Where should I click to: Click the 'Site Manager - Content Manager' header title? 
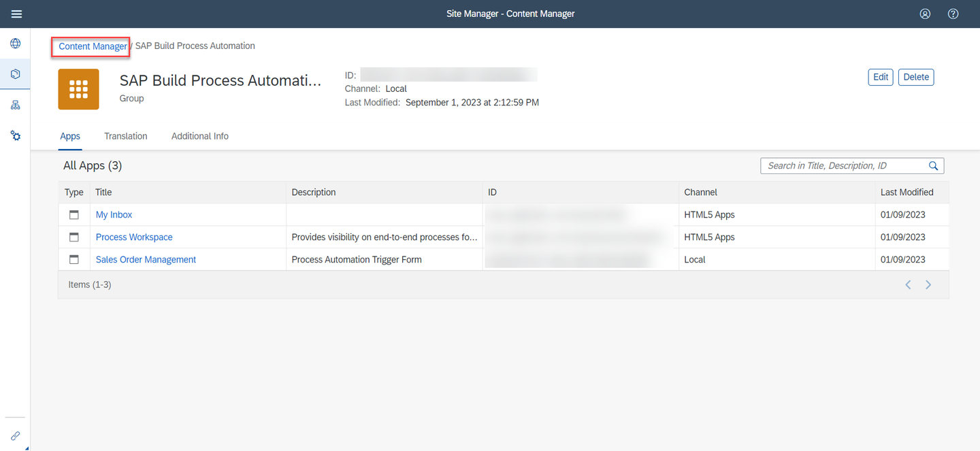click(510, 14)
